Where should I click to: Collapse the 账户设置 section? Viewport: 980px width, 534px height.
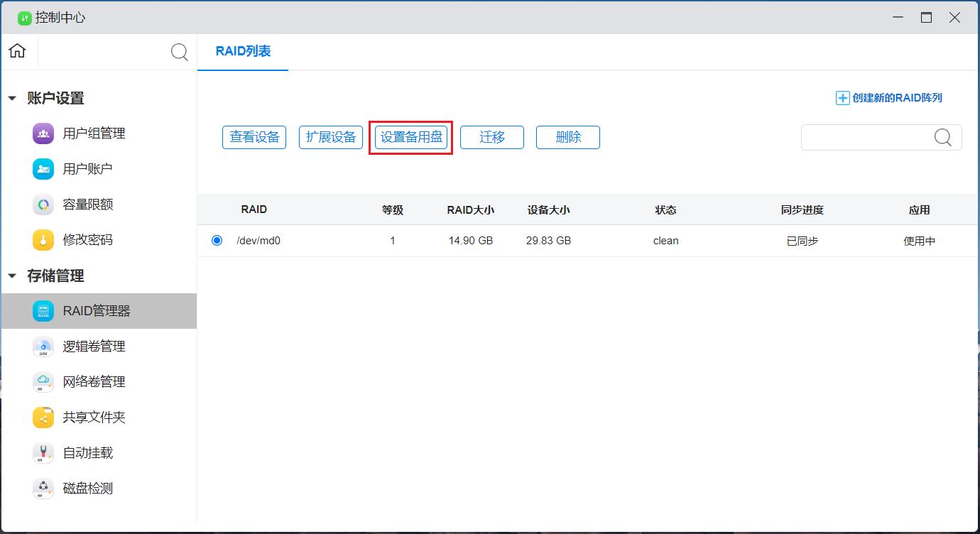click(12, 99)
